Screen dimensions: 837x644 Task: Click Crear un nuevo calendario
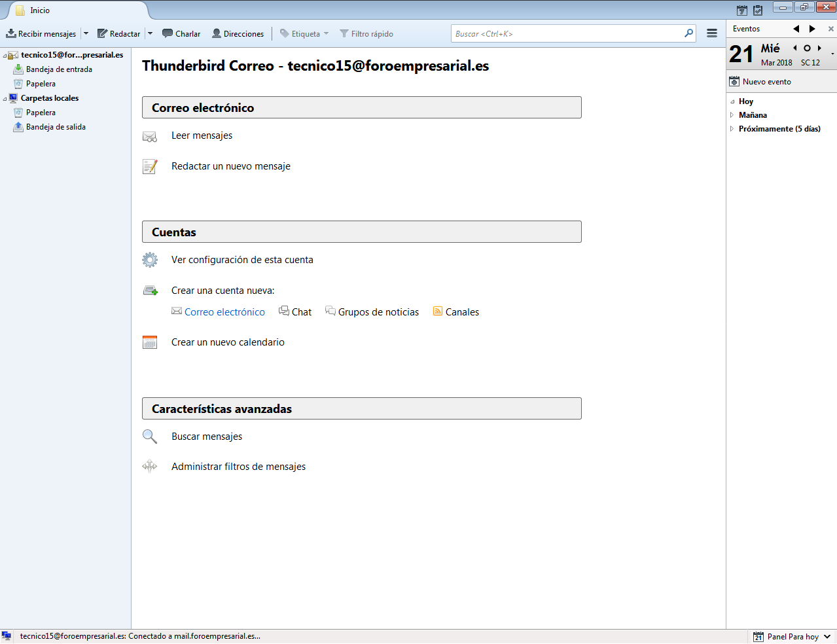228,342
